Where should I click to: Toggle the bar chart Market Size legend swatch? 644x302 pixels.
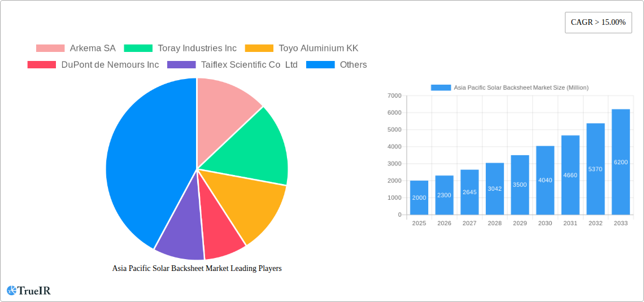pyautogui.click(x=441, y=87)
